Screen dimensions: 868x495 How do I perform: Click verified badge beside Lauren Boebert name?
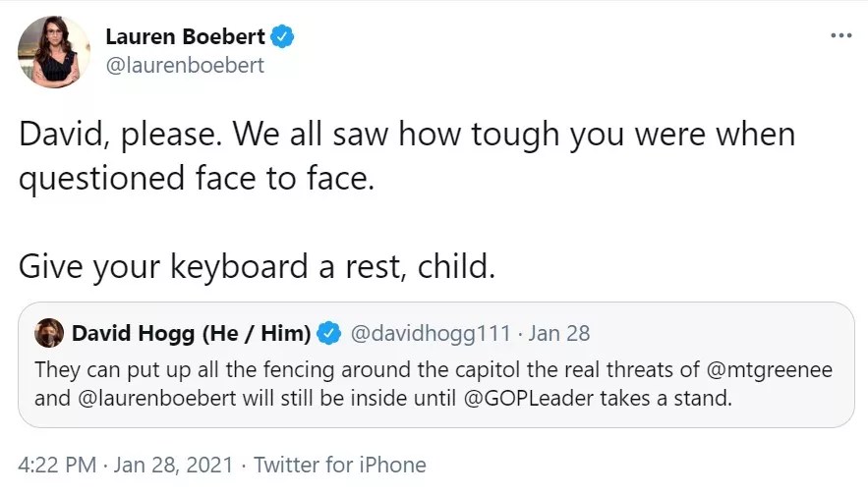point(283,37)
